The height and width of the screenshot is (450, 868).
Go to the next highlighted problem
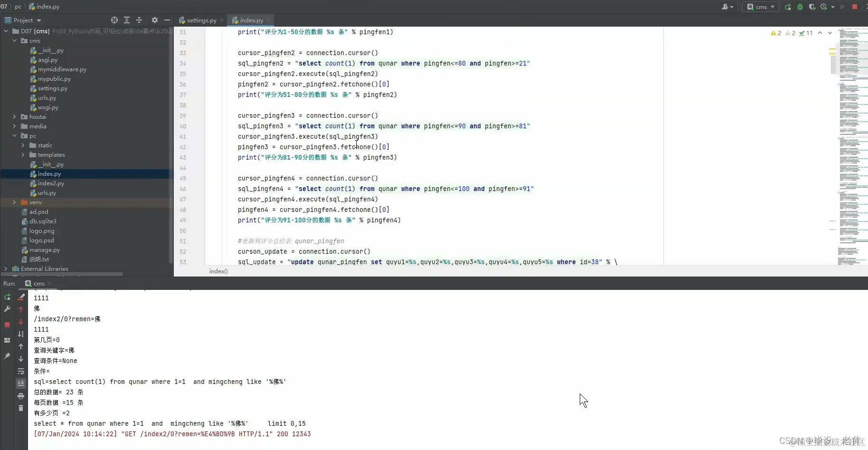(830, 33)
